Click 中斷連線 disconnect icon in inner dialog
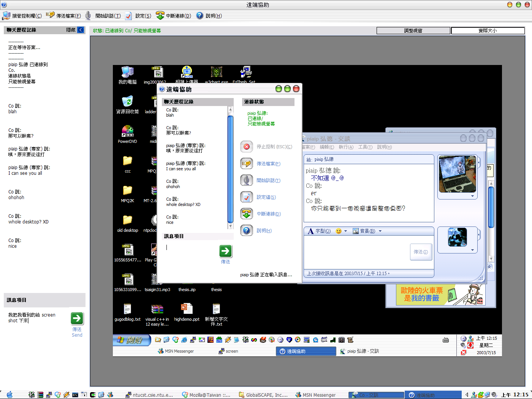Viewport: 532px width, 399px height. tap(247, 214)
